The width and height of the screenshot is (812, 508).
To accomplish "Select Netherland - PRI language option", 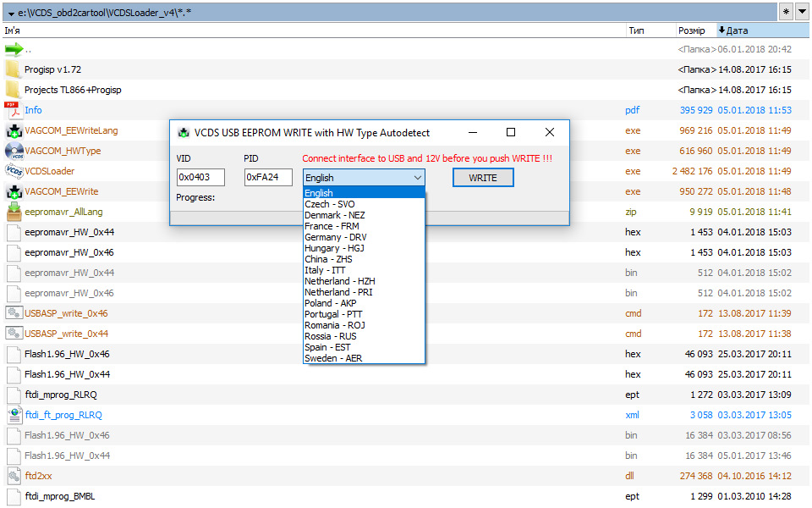I will [x=364, y=292].
